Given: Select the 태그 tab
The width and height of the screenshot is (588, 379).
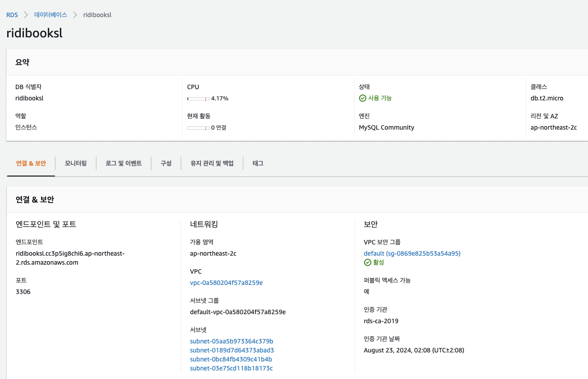Looking at the screenshot, I should point(258,163).
